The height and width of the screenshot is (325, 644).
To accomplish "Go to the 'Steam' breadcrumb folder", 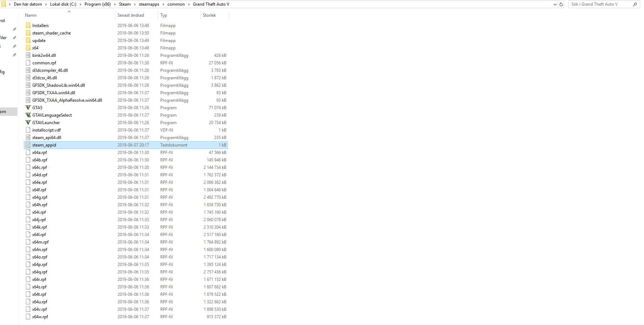I will (125, 4).
